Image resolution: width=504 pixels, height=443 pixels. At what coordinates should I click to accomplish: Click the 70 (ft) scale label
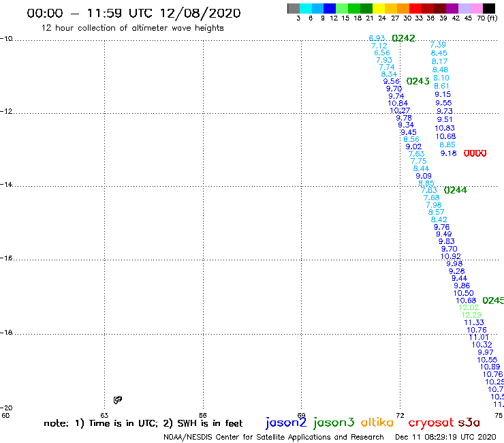pyautogui.click(x=487, y=18)
